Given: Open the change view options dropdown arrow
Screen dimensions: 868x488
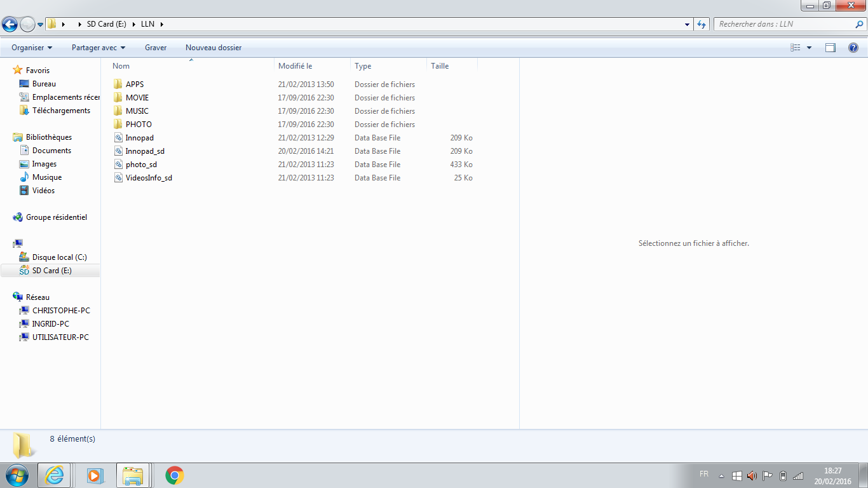Looking at the screenshot, I should pos(809,48).
